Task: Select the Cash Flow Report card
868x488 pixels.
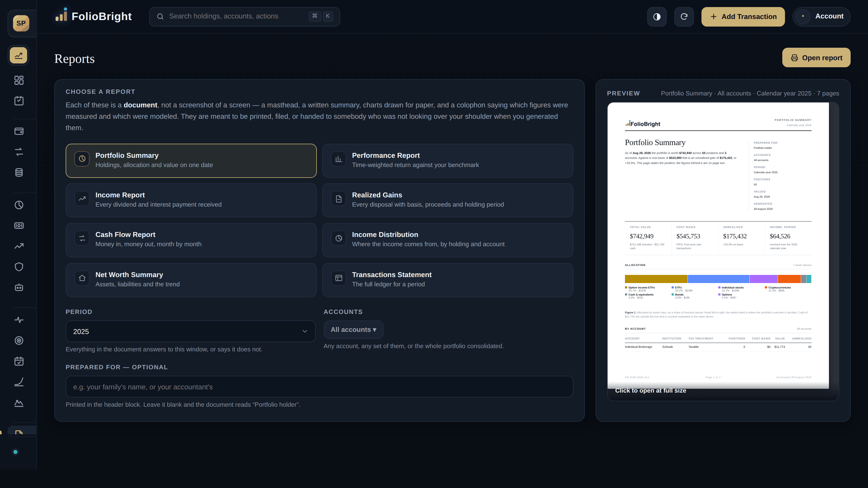Action: (x=191, y=240)
